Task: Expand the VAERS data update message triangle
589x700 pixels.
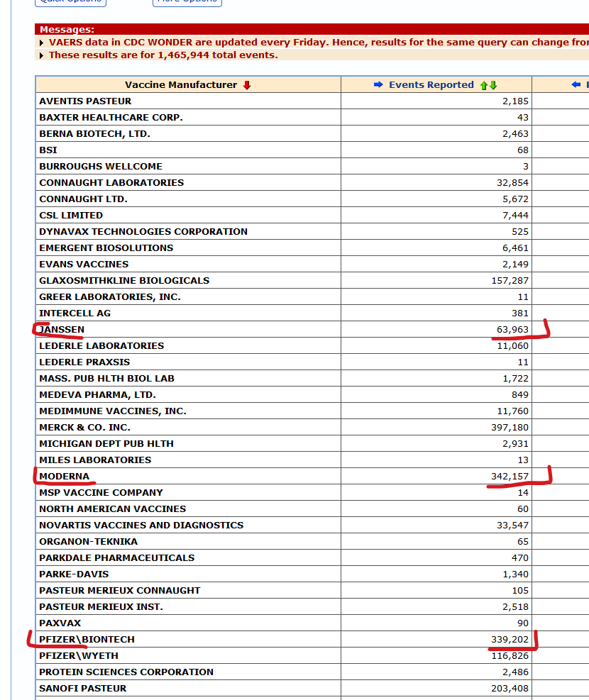Action: pyautogui.click(x=42, y=43)
